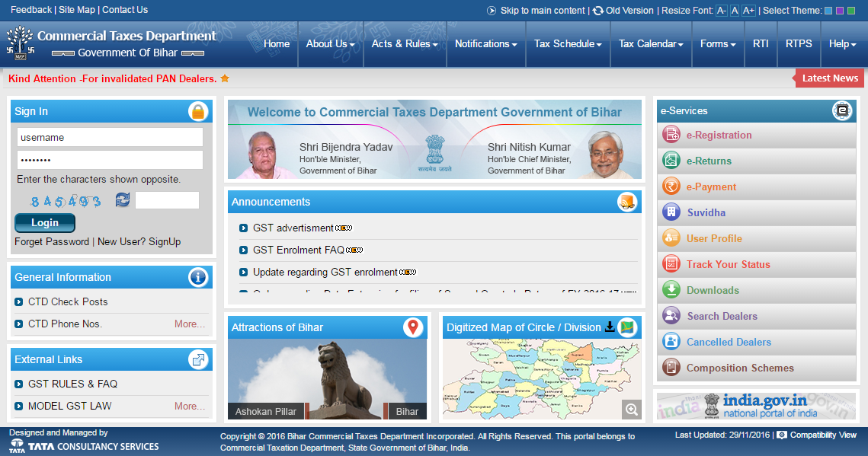Open the Acts & Rules dropdown
Screen dimensions: 868x456
405,44
